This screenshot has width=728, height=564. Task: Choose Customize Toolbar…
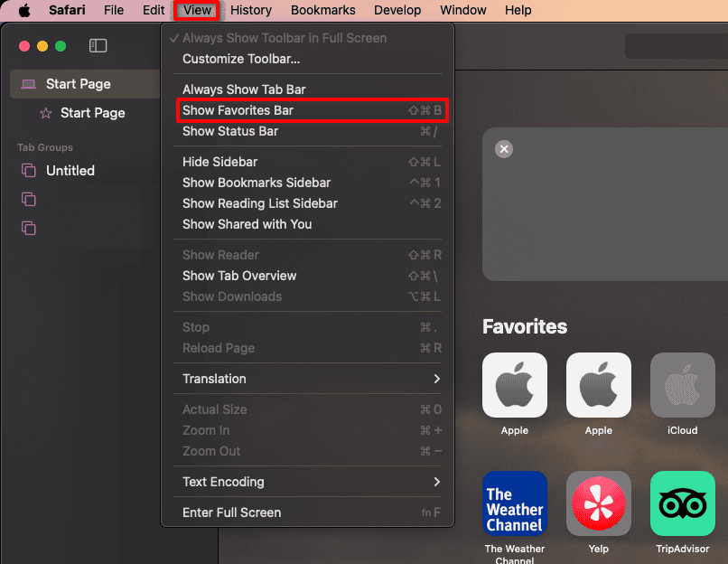pos(307,59)
